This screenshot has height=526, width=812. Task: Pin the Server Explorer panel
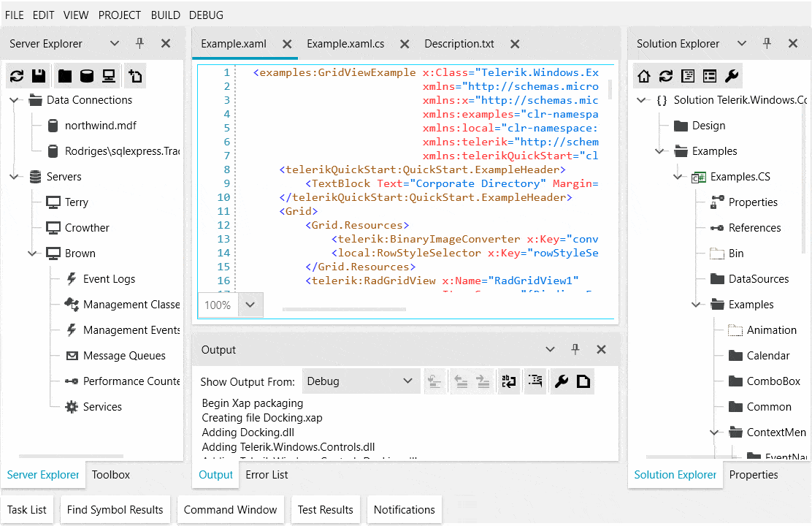click(x=139, y=44)
